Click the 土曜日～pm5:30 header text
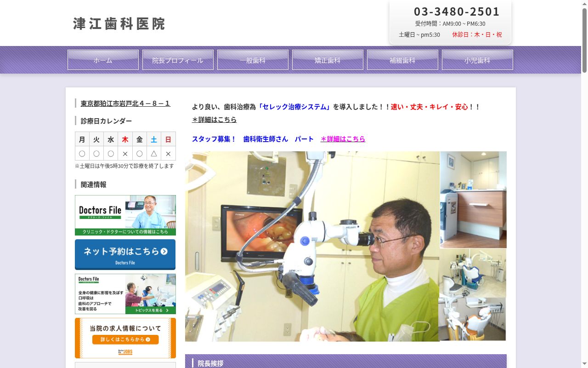588x368 pixels. [419, 34]
